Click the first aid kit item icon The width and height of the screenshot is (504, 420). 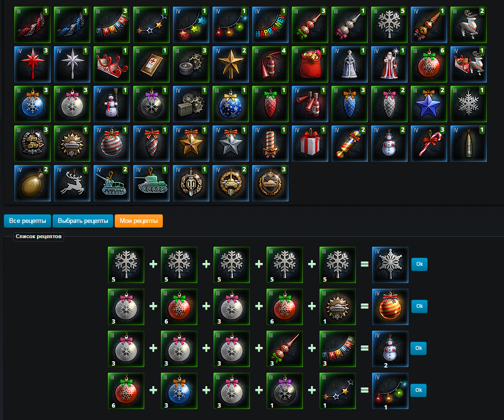pos(151,64)
